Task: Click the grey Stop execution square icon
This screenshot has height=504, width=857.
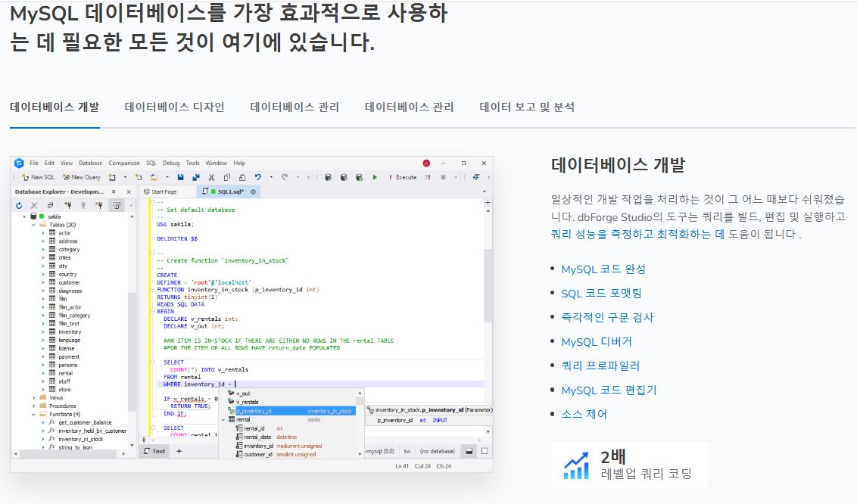Action: pyautogui.click(x=443, y=178)
